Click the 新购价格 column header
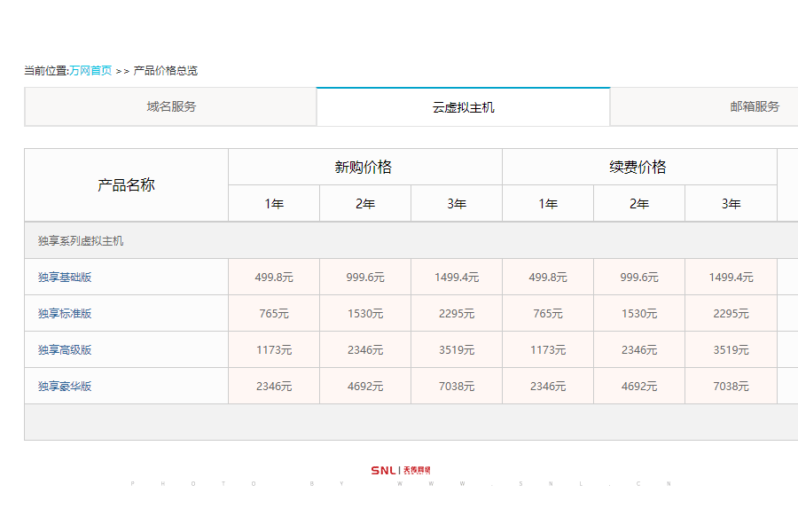The height and width of the screenshot is (532, 798). 364,168
